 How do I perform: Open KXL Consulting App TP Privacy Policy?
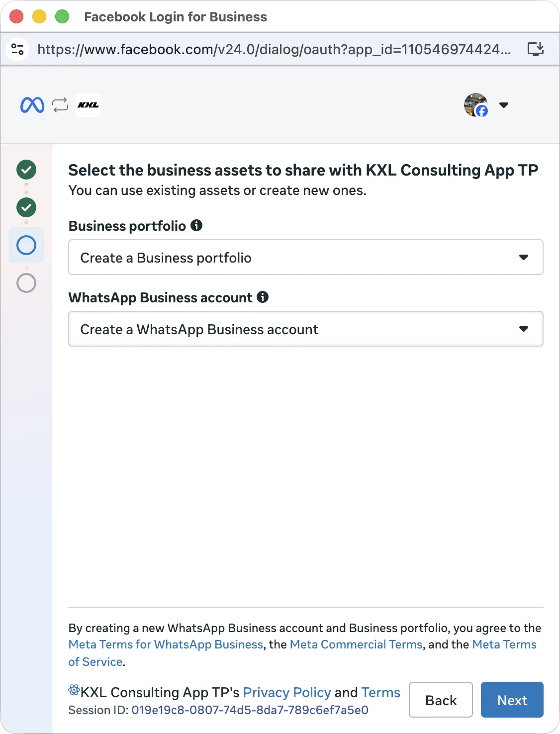click(287, 692)
